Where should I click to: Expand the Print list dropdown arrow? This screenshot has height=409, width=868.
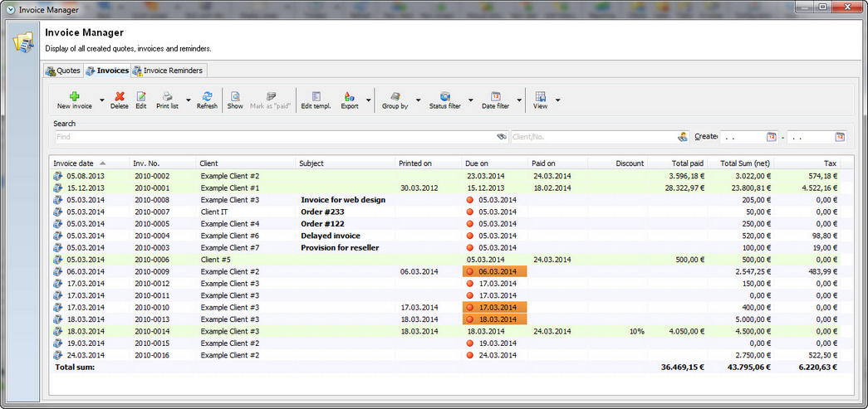tap(189, 100)
